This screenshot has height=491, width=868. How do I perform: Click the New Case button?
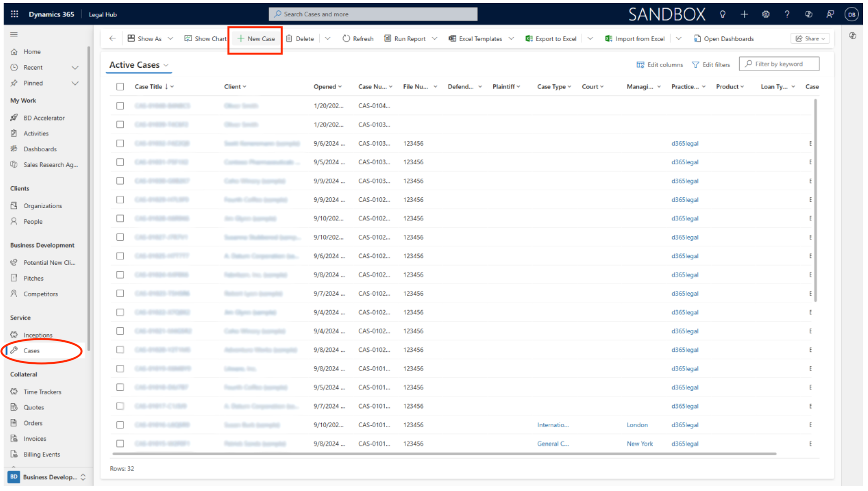256,38
